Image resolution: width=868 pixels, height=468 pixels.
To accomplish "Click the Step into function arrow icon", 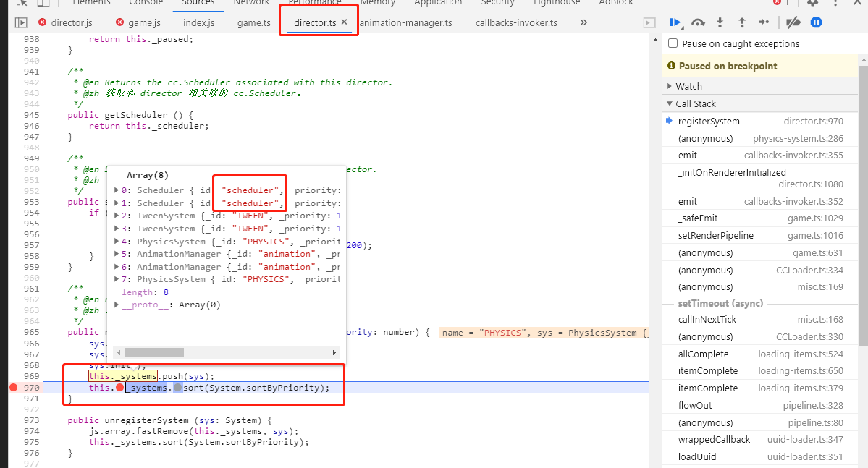I will (720, 22).
